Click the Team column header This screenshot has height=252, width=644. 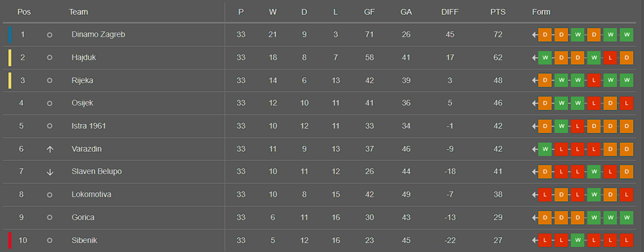click(x=79, y=12)
